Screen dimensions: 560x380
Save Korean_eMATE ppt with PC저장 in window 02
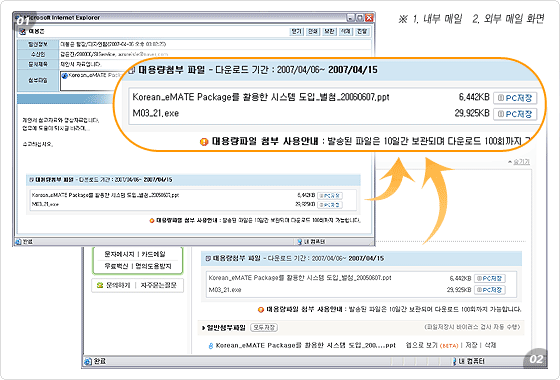click(490, 278)
